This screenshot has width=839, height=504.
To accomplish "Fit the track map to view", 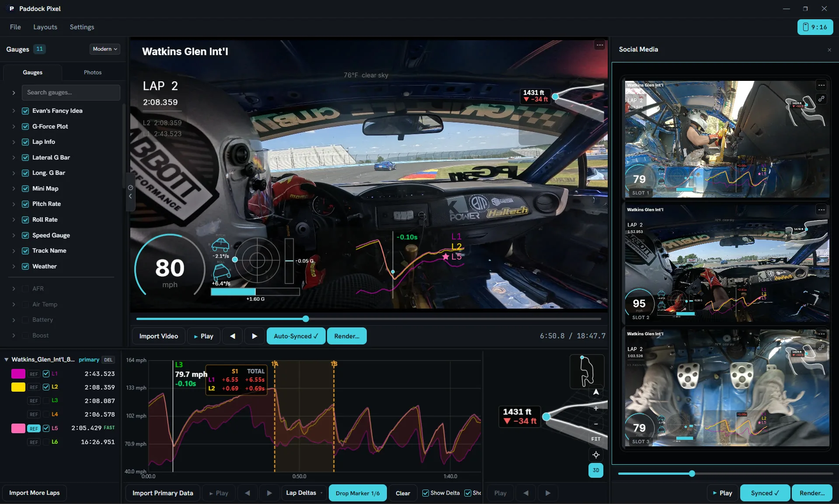I will tap(595, 439).
